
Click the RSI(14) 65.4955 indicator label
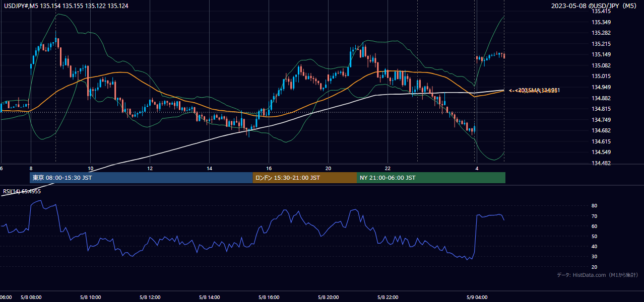coord(22,191)
